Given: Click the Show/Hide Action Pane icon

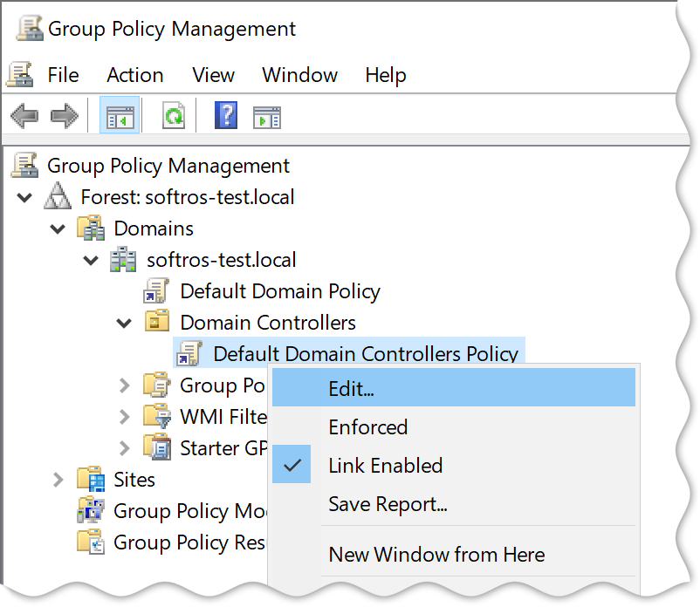Looking at the screenshot, I should coord(267,117).
